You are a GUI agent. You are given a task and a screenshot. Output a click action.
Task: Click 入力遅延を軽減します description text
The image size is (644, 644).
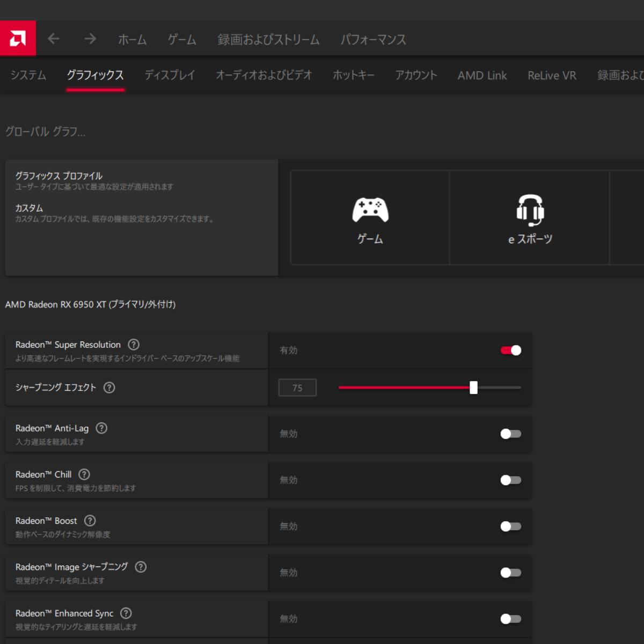point(50,442)
